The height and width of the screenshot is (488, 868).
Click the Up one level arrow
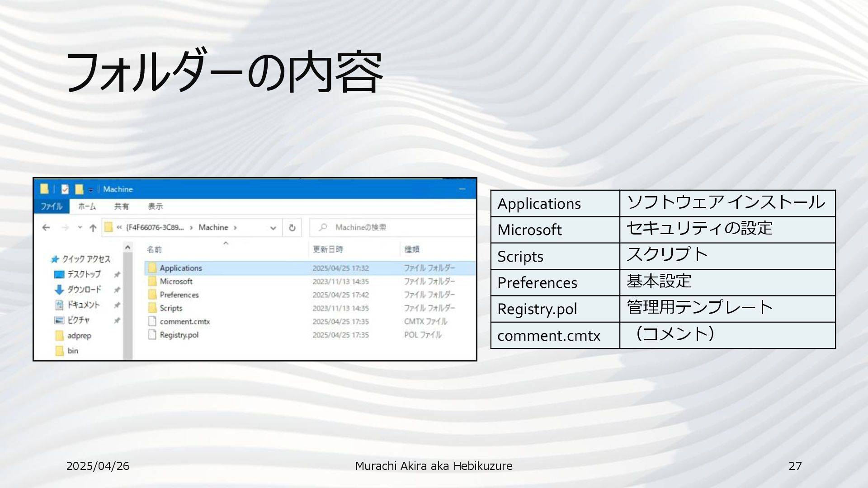pos(93,228)
